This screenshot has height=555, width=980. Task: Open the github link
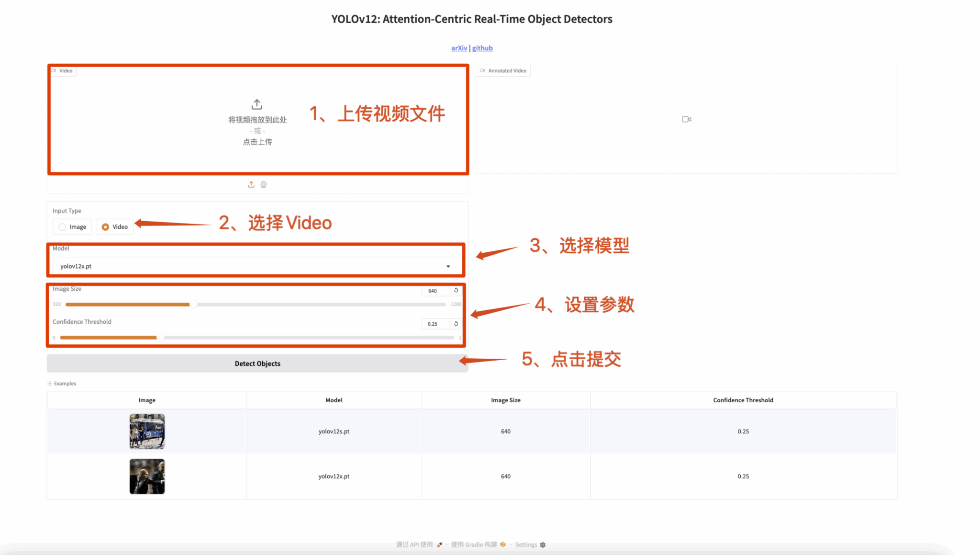point(482,48)
